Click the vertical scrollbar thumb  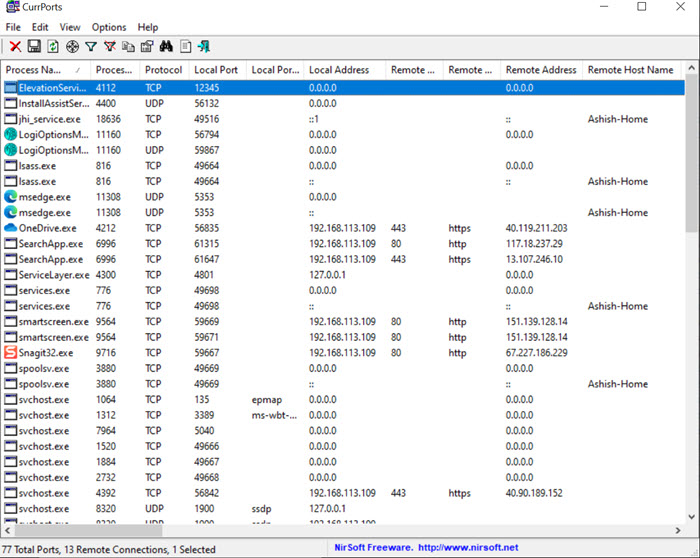[692, 153]
